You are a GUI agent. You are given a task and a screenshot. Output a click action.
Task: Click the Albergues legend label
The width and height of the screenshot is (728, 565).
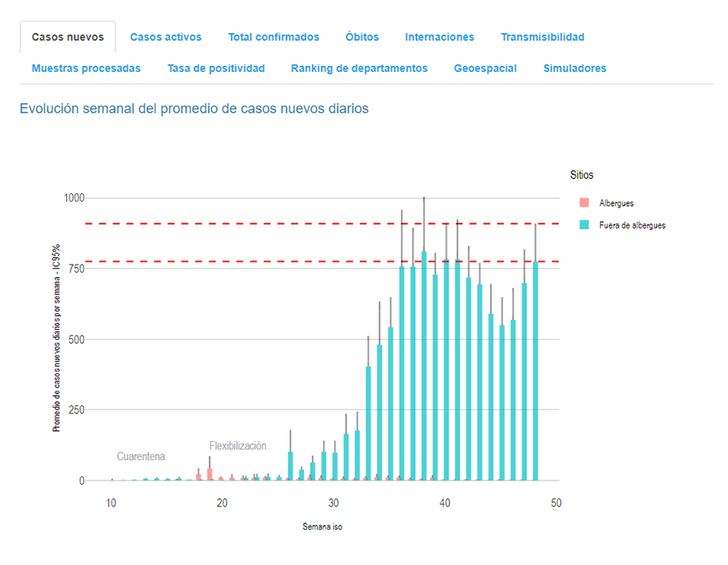pyautogui.click(x=616, y=203)
